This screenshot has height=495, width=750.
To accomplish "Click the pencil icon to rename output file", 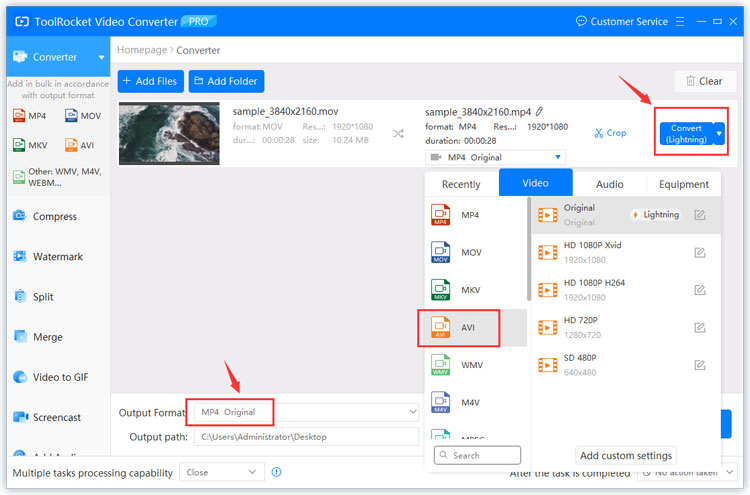I will pos(540,111).
